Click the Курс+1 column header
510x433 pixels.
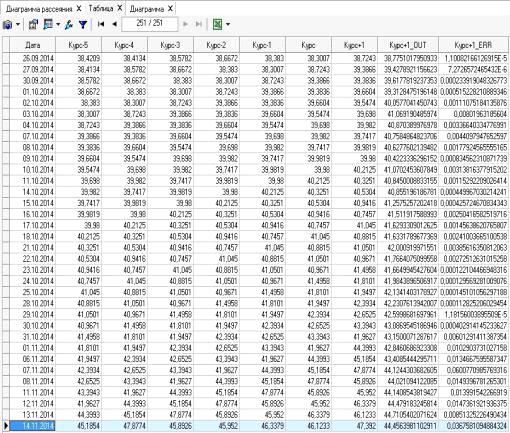(354, 45)
